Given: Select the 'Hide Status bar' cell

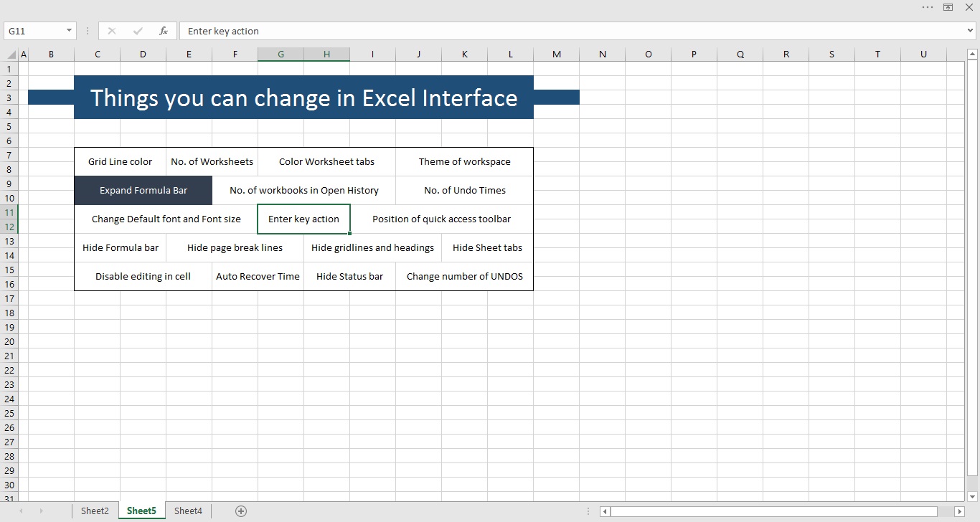Looking at the screenshot, I should (x=349, y=277).
